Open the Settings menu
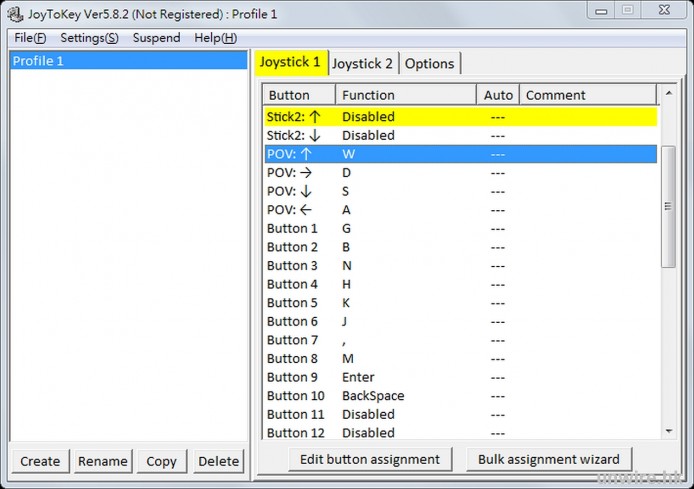 [89, 38]
